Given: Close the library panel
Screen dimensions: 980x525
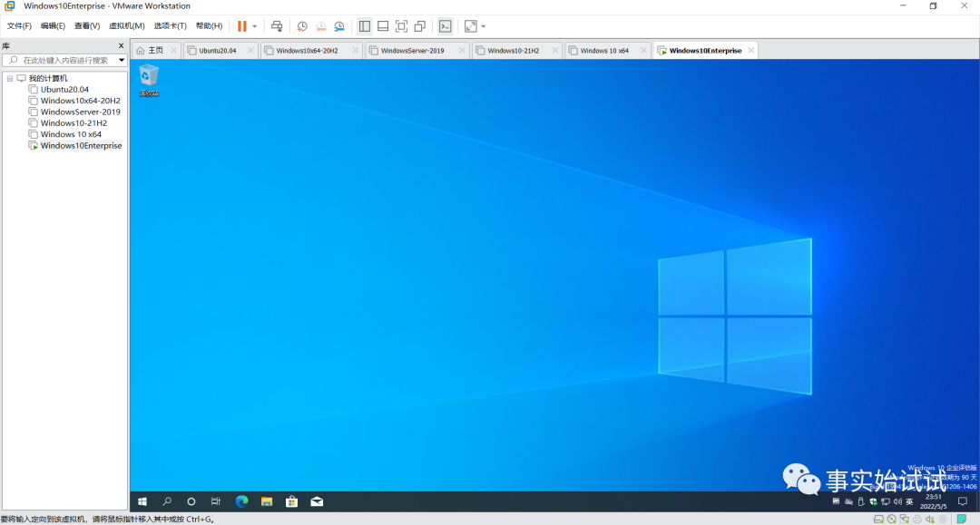Looking at the screenshot, I should click(x=122, y=45).
